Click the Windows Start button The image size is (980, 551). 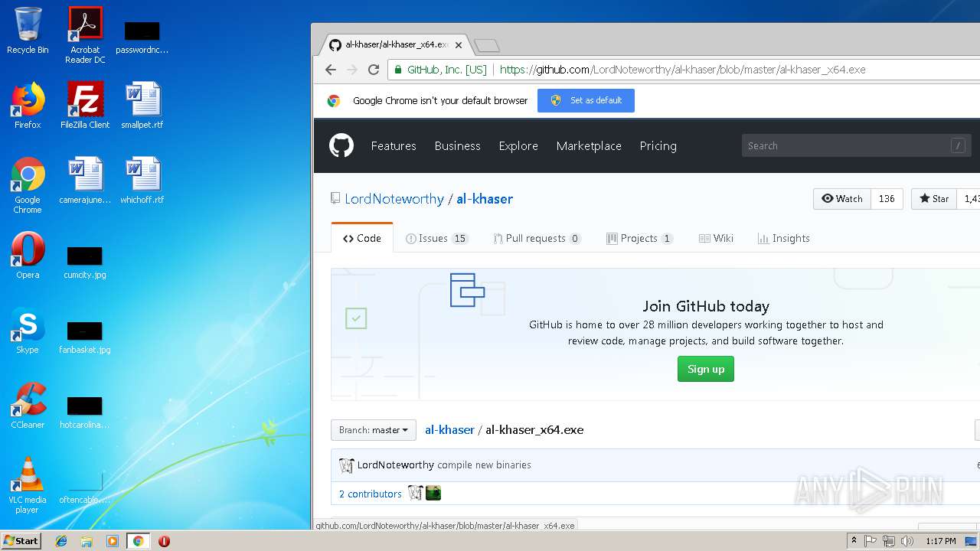(x=21, y=540)
